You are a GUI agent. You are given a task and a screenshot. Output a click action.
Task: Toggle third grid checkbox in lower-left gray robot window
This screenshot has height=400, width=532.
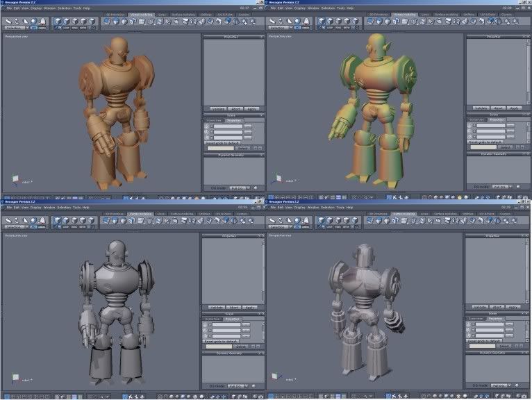pos(210,336)
